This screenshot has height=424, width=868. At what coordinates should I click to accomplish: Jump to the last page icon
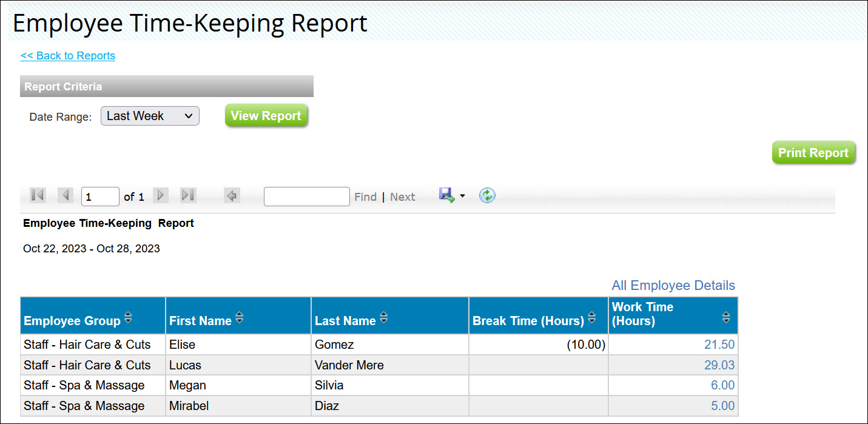(187, 195)
